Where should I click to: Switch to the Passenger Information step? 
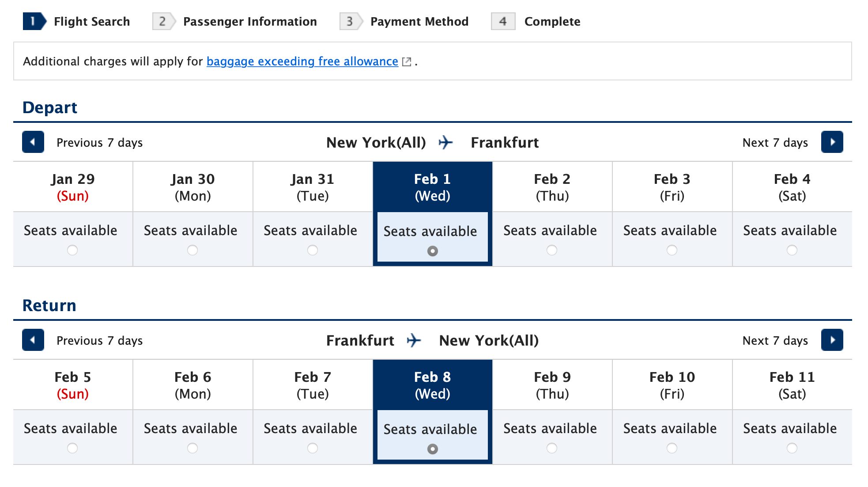(250, 21)
